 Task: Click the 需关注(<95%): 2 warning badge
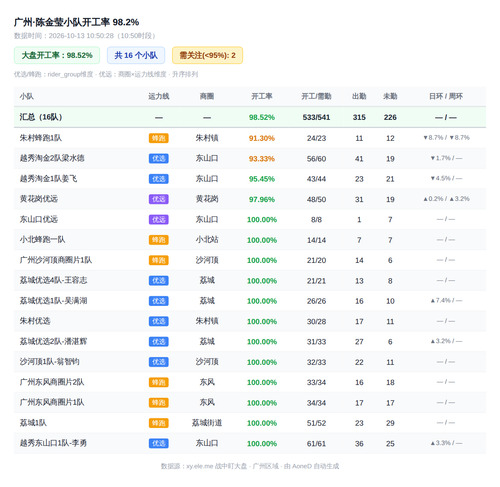[x=207, y=55]
